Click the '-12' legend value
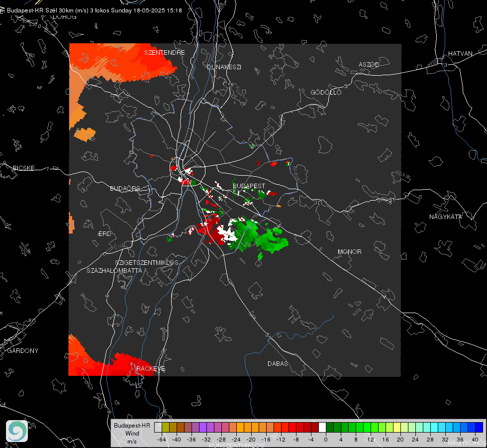This screenshot has width=487, height=448. 281,440
